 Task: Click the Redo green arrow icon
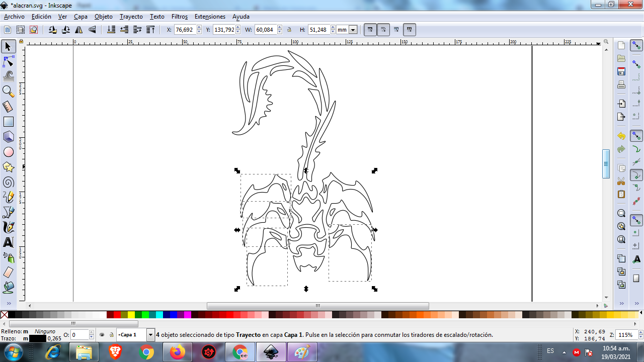(x=621, y=149)
